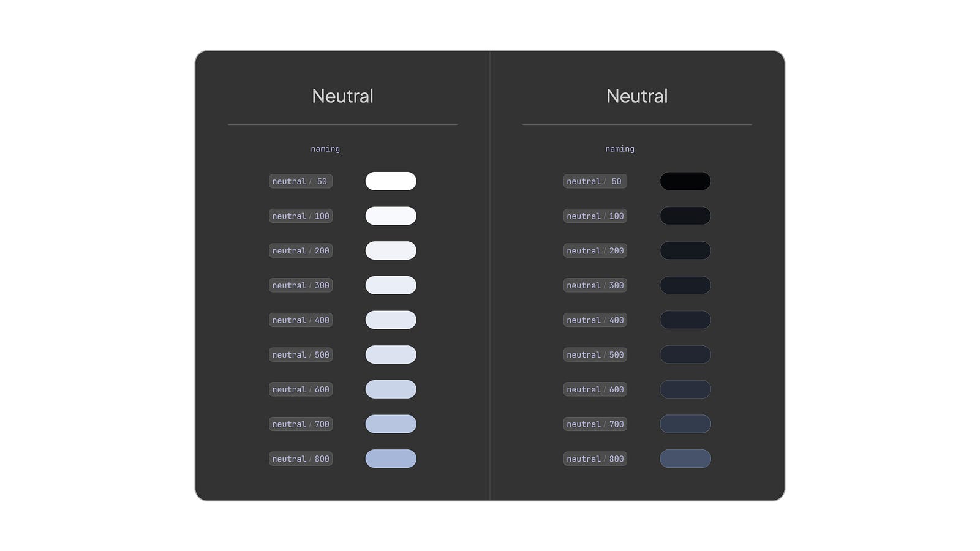Click the Neutral heading above the dark swatches
Viewport: 980px width, 551px height.
coord(637,96)
